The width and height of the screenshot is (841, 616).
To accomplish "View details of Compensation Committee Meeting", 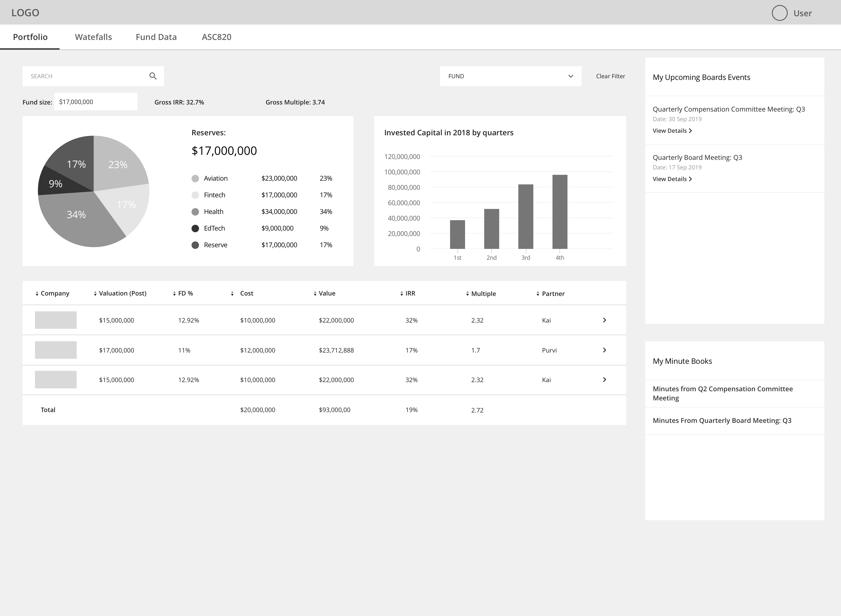I will click(x=672, y=131).
